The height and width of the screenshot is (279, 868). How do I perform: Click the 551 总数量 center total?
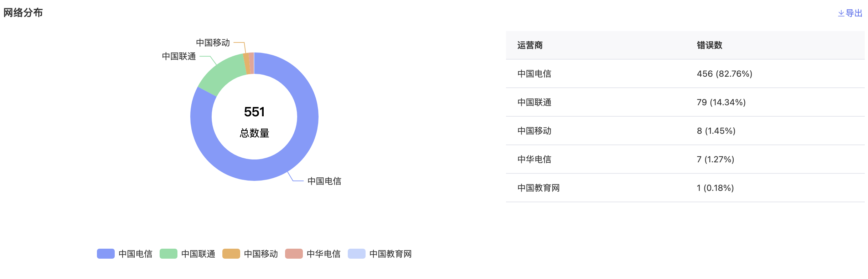[x=254, y=122]
